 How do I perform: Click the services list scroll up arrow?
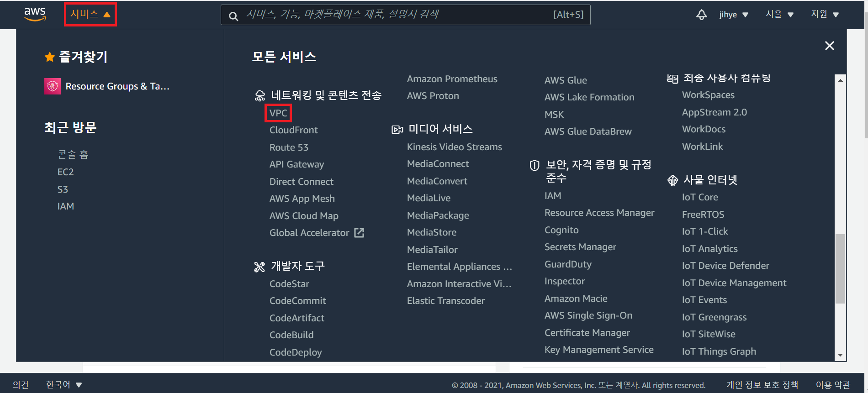click(840, 80)
